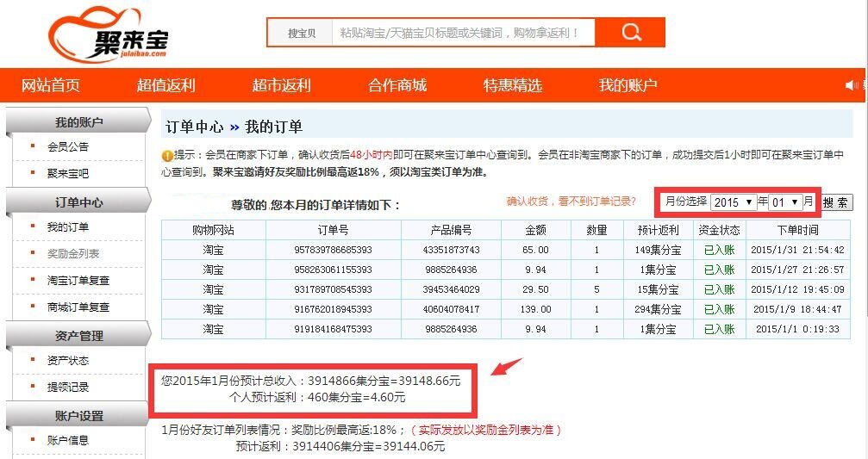Click the 搜索 button
The height and width of the screenshot is (459, 868).
(x=834, y=202)
